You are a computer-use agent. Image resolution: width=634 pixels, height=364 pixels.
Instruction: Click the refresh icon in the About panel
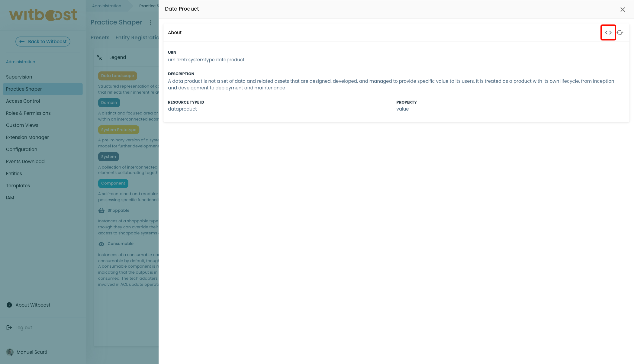pyautogui.click(x=620, y=32)
